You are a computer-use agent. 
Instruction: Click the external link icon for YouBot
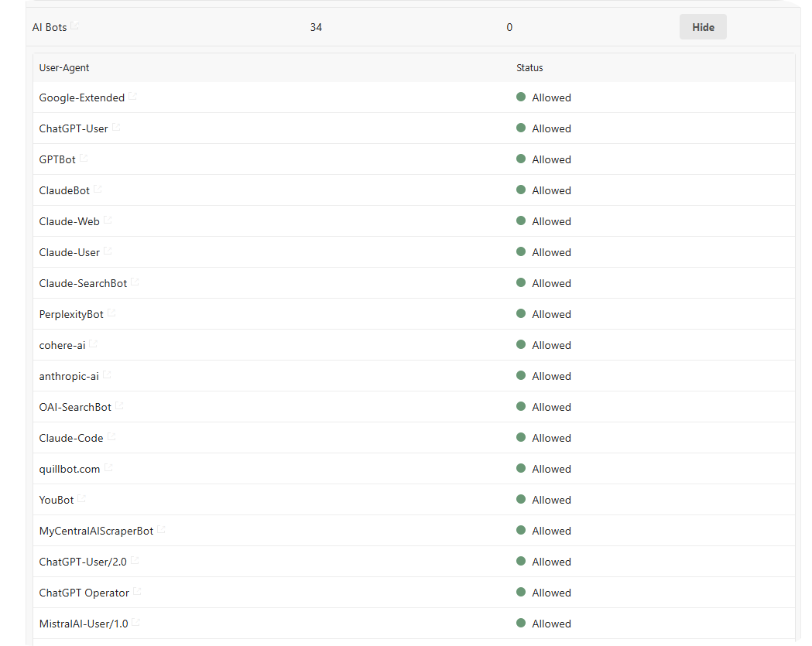pos(82,498)
